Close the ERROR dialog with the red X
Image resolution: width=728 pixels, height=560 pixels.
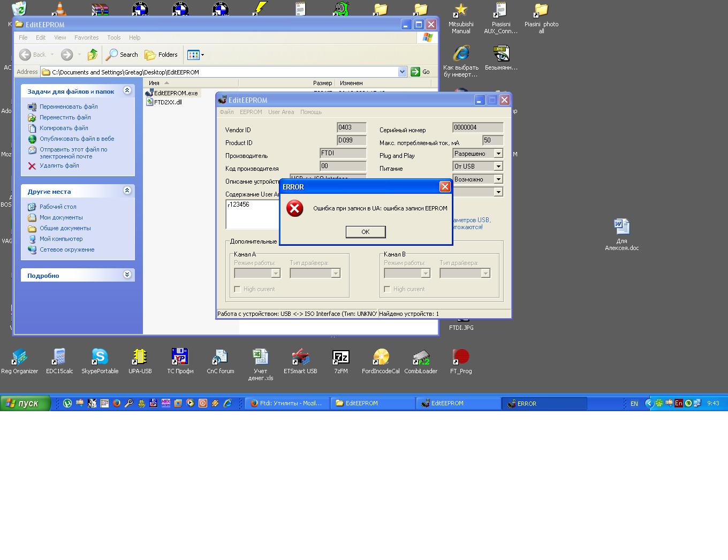click(x=444, y=186)
